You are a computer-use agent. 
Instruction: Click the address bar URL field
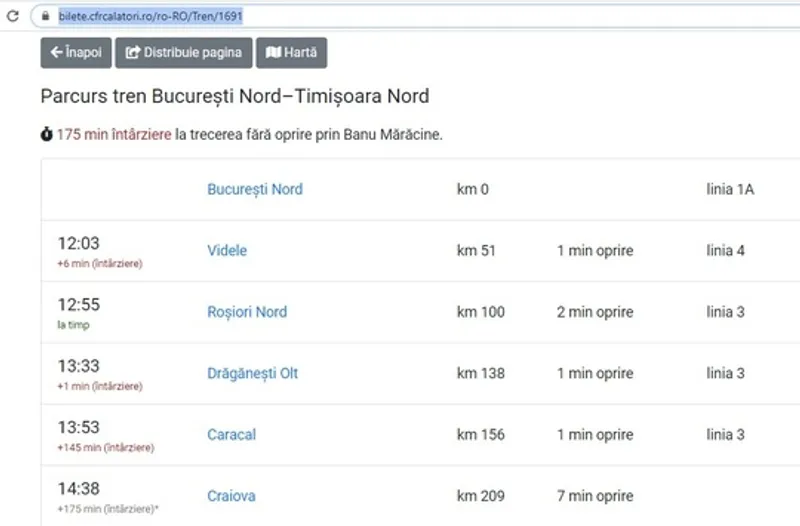(x=400, y=17)
